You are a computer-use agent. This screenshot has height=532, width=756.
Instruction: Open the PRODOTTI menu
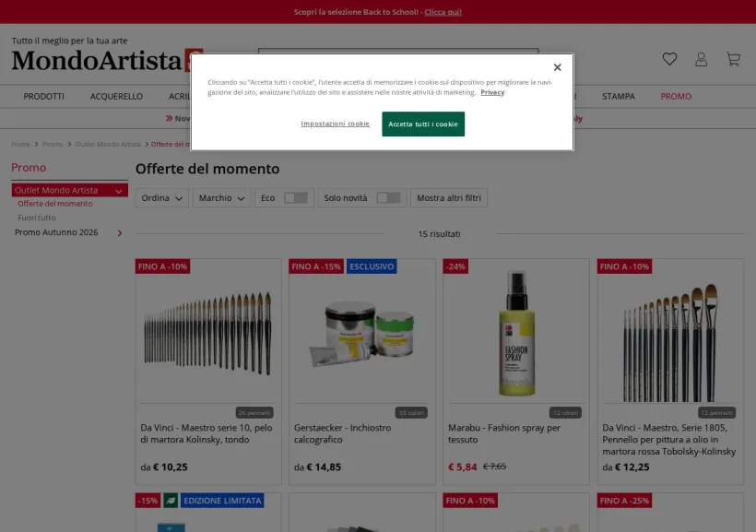click(x=44, y=97)
